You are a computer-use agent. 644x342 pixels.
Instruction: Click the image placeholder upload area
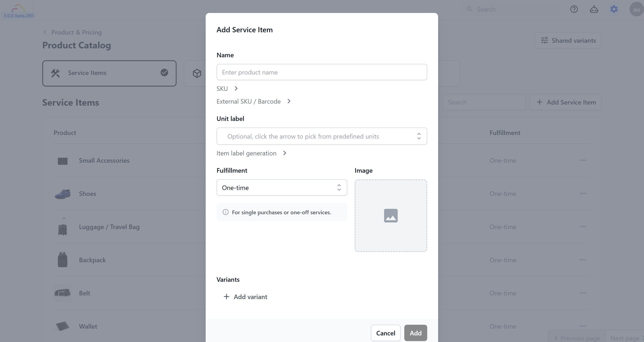pos(390,215)
